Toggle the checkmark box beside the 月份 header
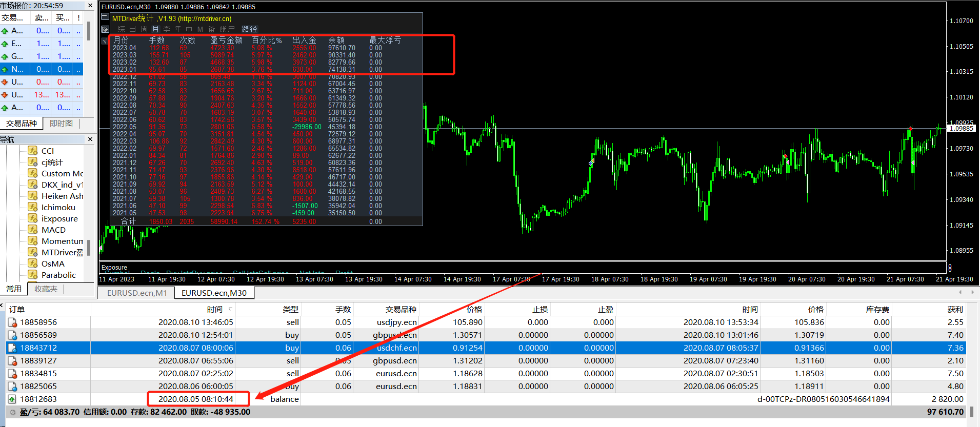The height and width of the screenshot is (427, 980). coord(105,40)
